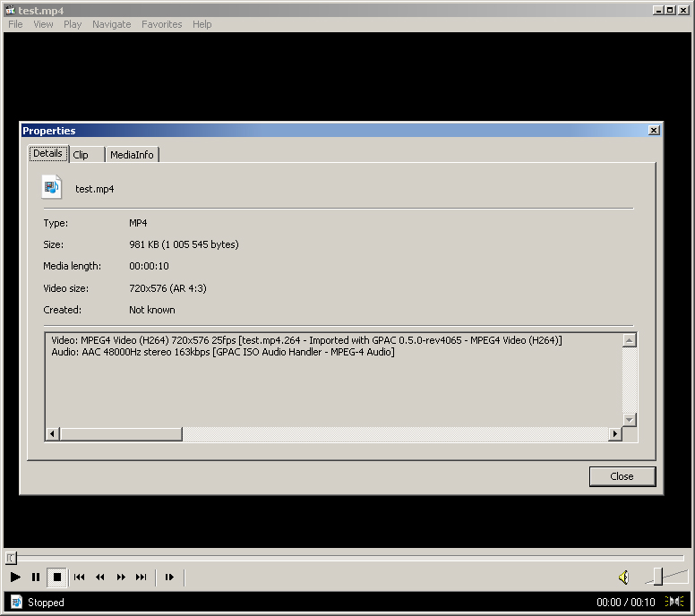
Task: Click the 00:00 / 00:10 time display
Action: 626,603
